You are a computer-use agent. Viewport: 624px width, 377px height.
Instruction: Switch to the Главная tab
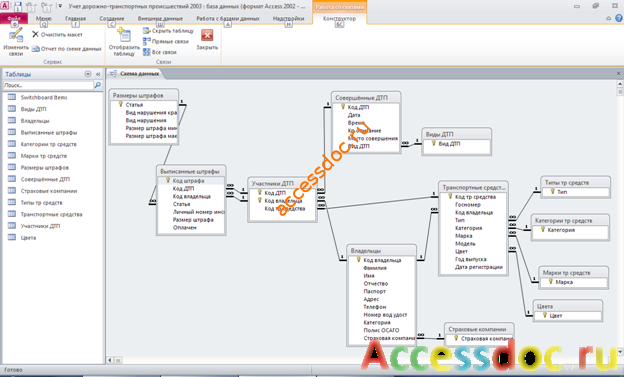75,18
